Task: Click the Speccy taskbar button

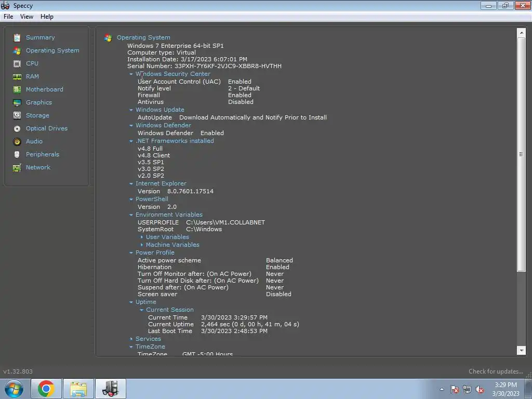Action: (111, 389)
